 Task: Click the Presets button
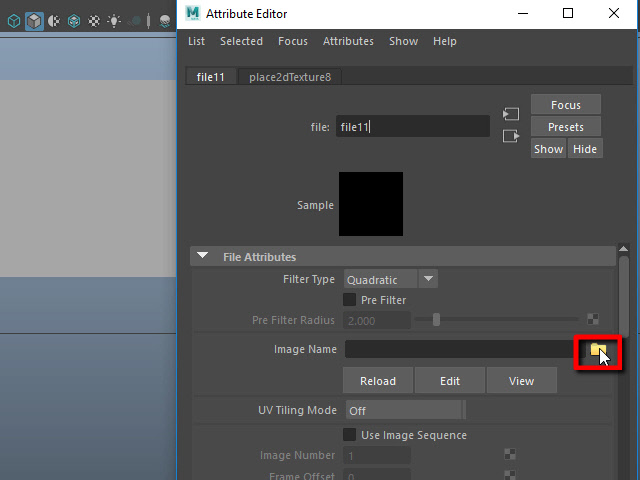pos(565,127)
